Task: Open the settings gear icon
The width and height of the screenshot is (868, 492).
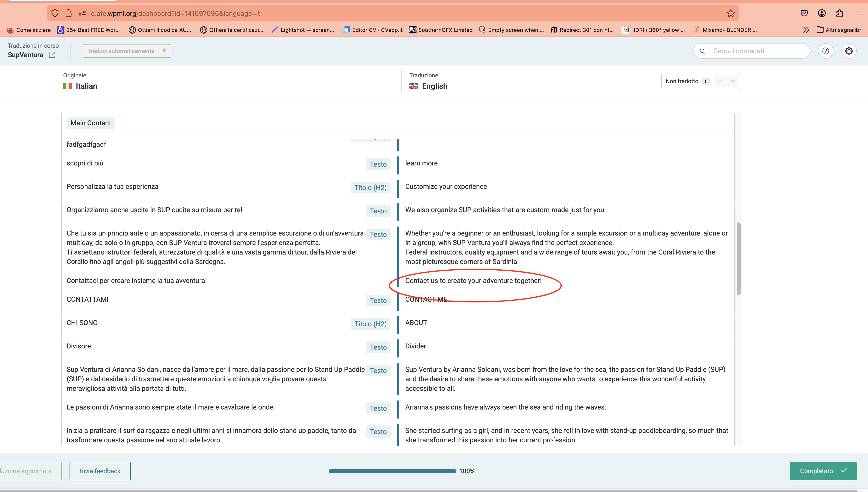Action: tap(849, 51)
